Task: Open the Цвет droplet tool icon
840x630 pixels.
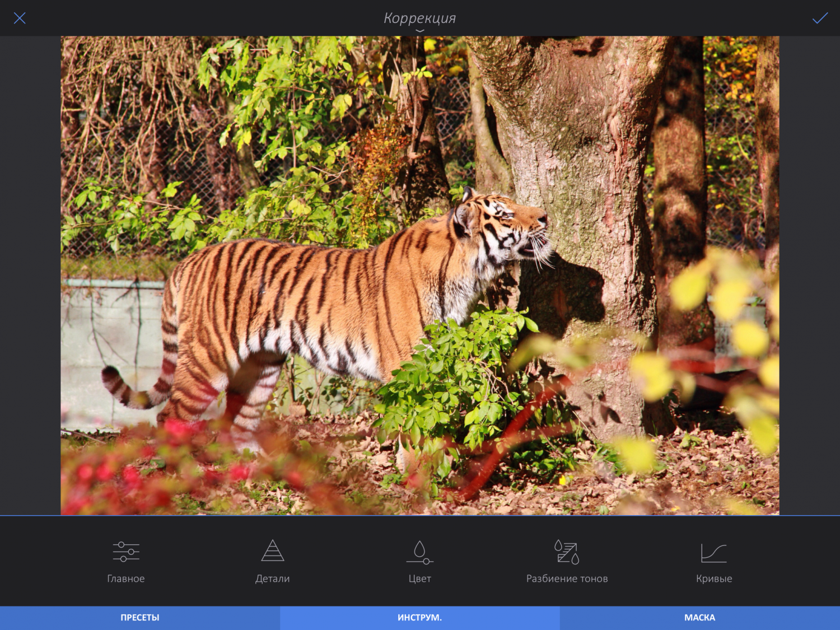Action: (420, 552)
